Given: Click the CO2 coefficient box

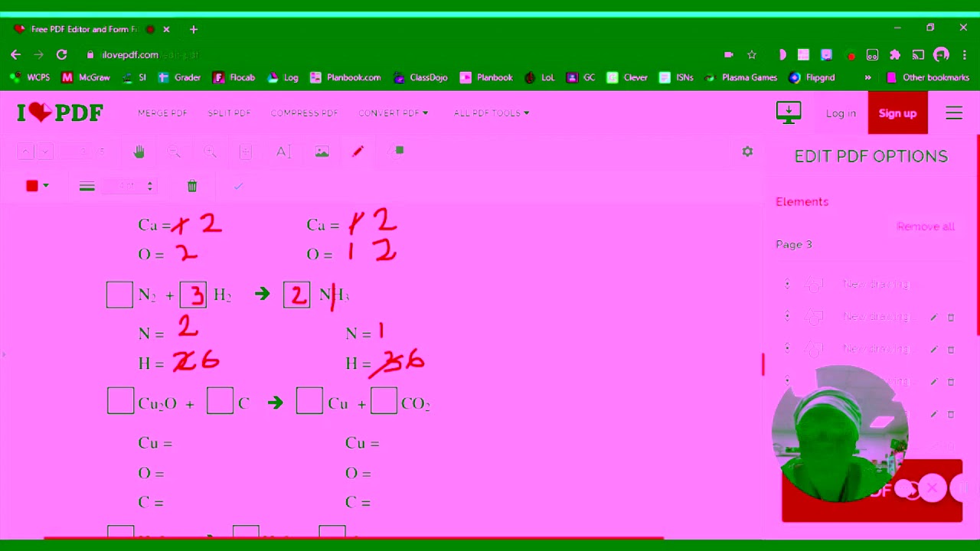Looking at the screenshot, I should coord(384,401).
